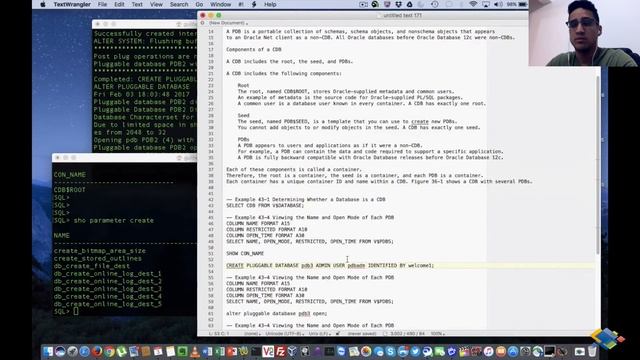Open Siri from the Dock
Viewport: 640px width, 360px height.
(x=60, y=351)
